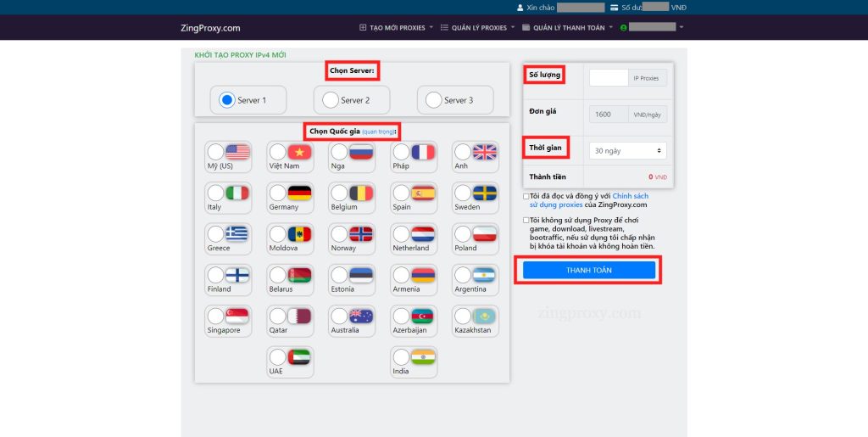Screen dimensions: 868x437
Task: Click the Singapore flag icon
Action: 238,316
